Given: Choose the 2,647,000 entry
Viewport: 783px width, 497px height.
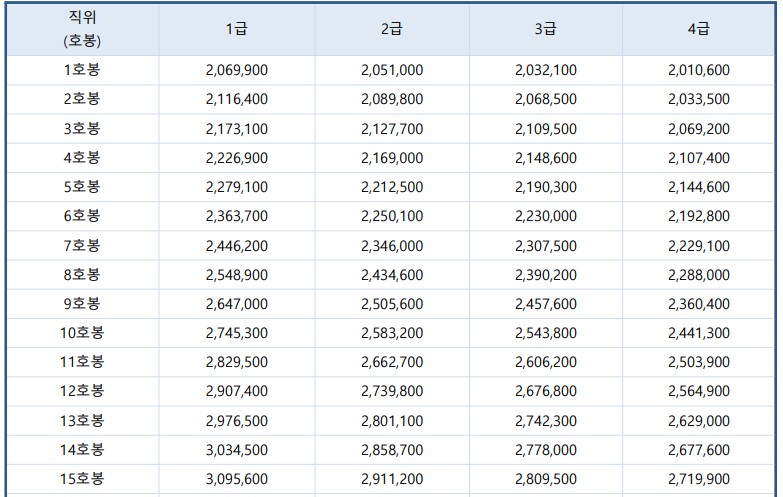Looking at the screenshot, I should pyautogui.click(x=237, y=304).
